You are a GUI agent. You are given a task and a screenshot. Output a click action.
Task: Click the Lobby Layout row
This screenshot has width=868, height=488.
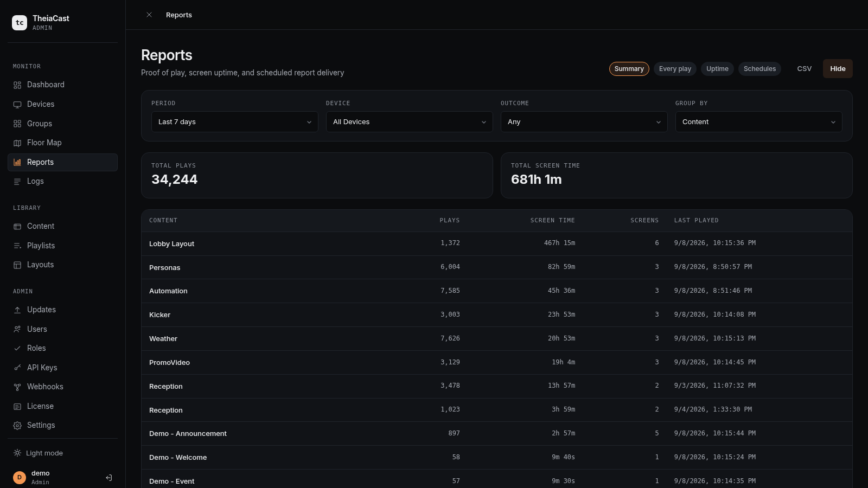point(497,244)
